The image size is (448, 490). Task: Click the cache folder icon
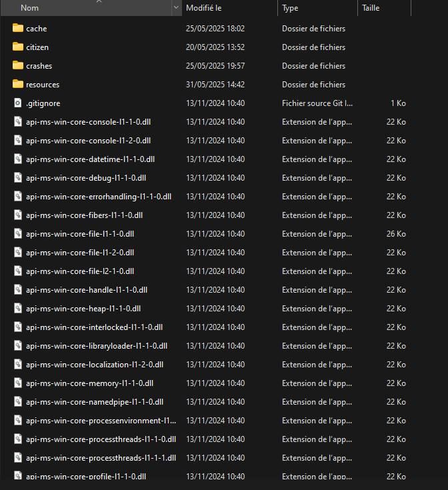[17, 29]
